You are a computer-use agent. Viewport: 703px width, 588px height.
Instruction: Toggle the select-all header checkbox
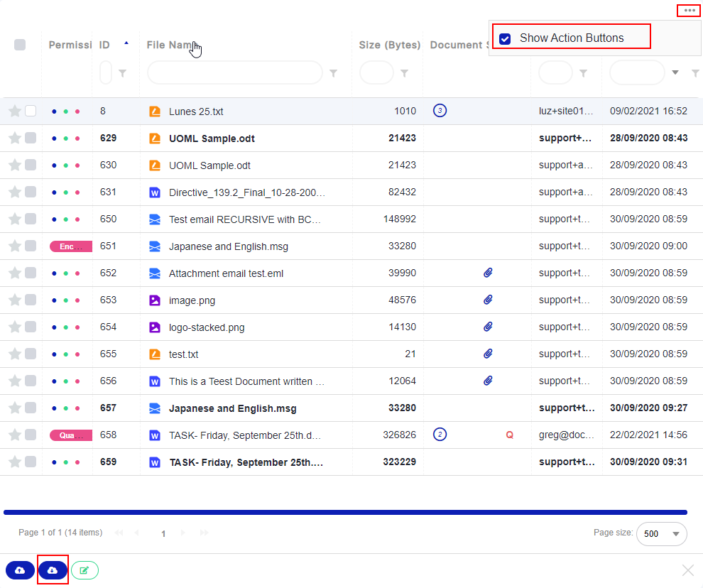[x=20, y=45]
